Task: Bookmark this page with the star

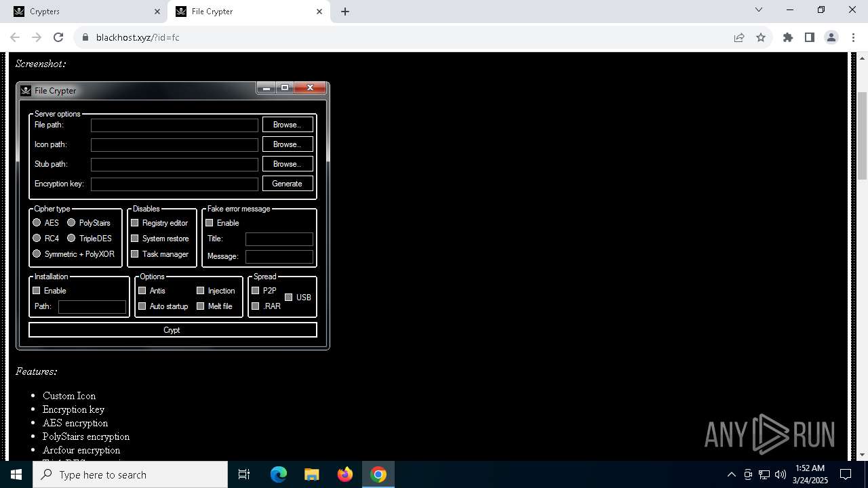Action: tap(761, 37)
